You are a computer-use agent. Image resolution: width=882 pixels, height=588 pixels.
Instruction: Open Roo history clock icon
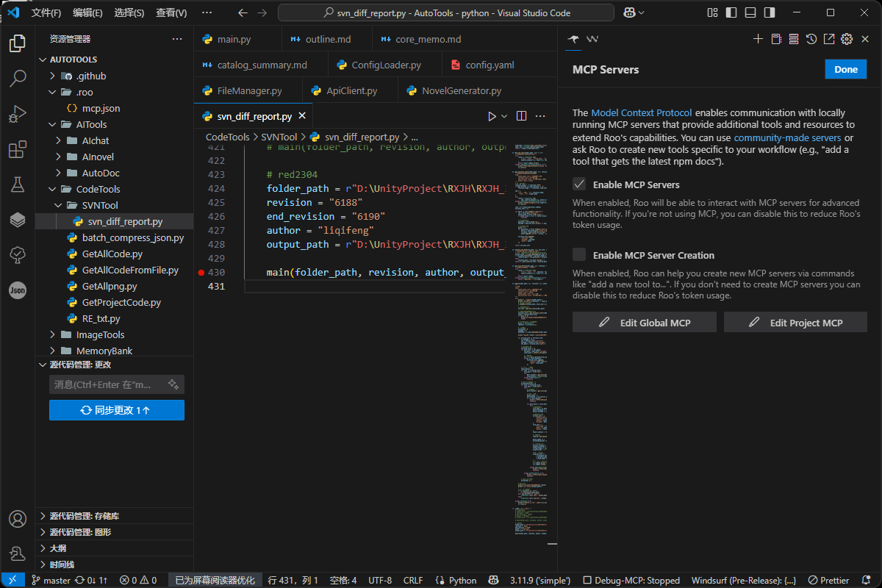coord(811,39)
